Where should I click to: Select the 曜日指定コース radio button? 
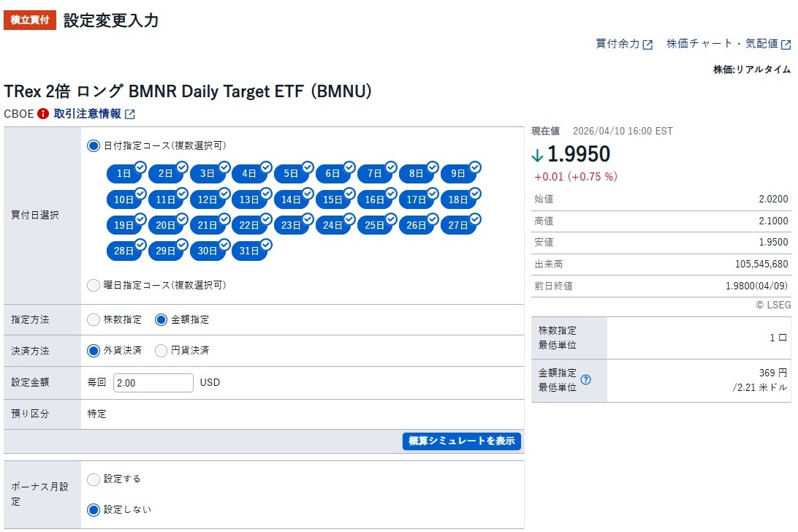(94, 285)
